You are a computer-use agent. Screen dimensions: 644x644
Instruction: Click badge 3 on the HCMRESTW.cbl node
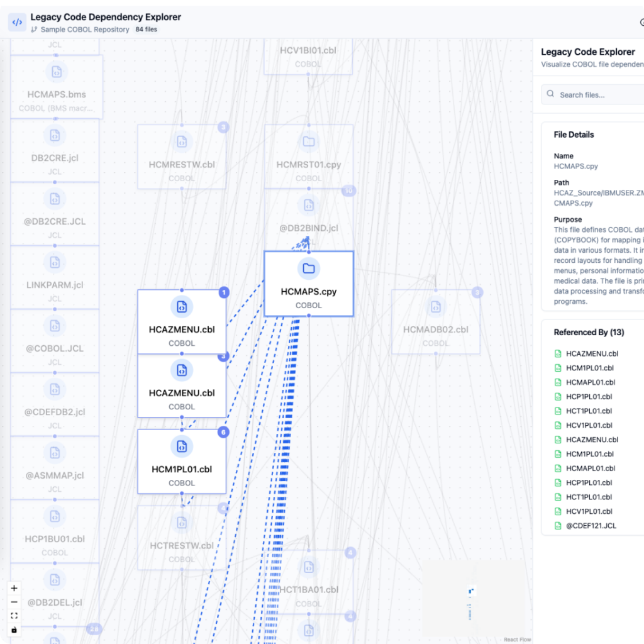coord(223,127)
